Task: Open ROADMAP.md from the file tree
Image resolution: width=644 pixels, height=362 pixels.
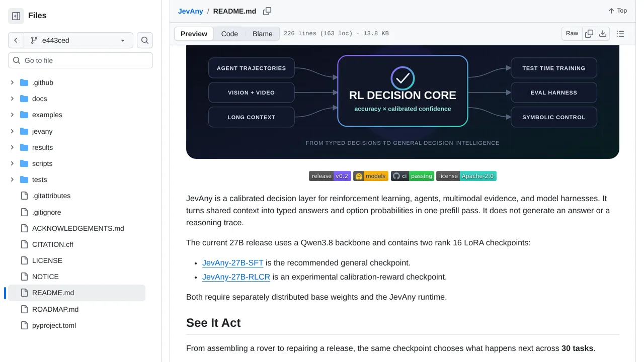Action: tap(75, 309)
